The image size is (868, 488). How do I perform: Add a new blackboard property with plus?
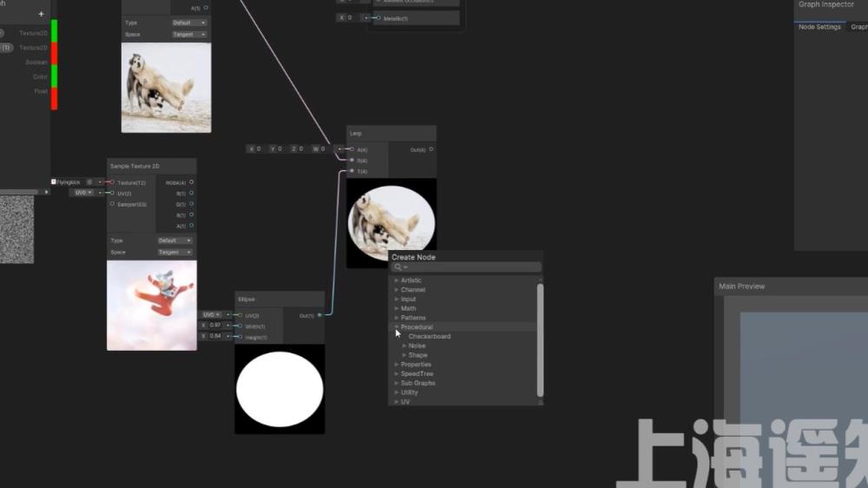tap(41, 14)
